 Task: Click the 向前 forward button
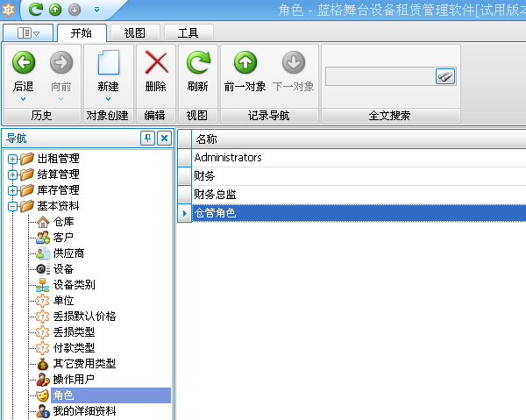pos(61,71)
